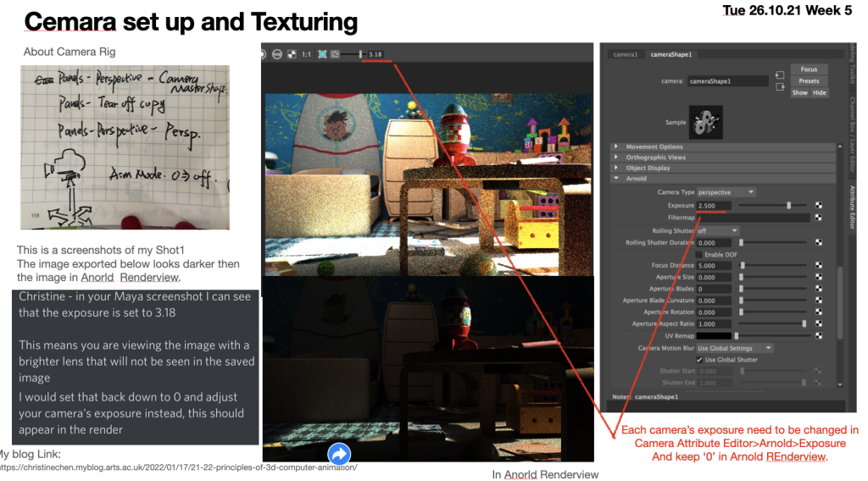Image resolution: width=868 pixels, height=481 pixels.
Task: Click the blue share arrow icon
Action: point(339,454)
